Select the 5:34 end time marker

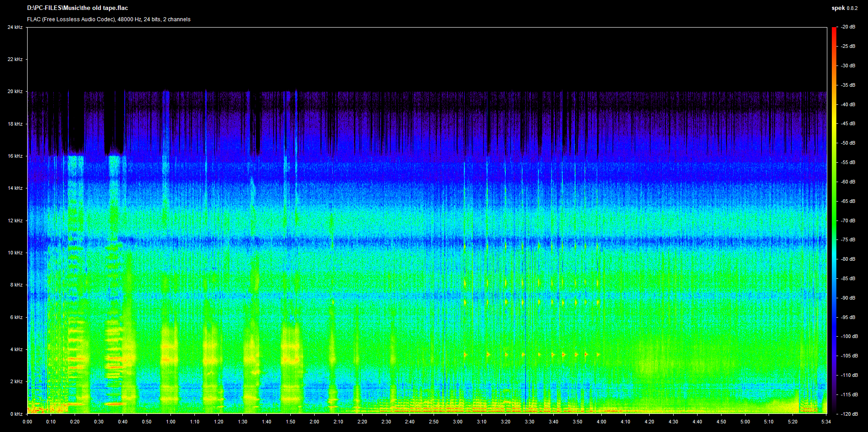(826, 422)
